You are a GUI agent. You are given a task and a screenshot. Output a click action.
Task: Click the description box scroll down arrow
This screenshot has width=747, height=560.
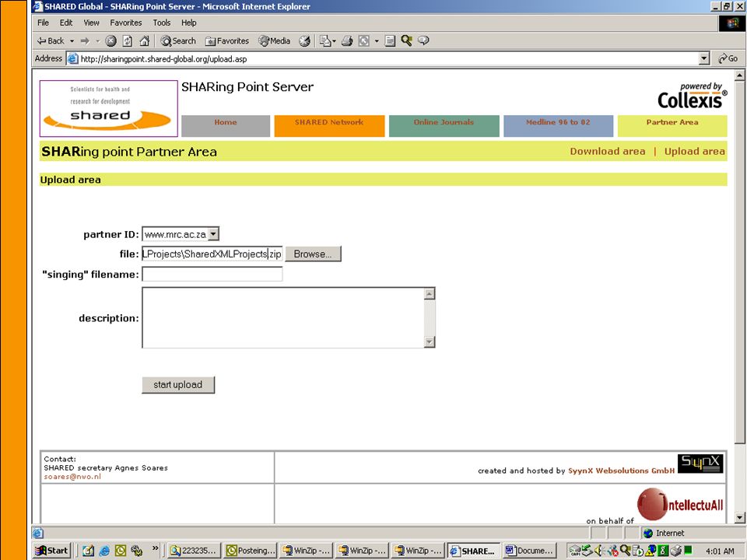tap(430, 341)
